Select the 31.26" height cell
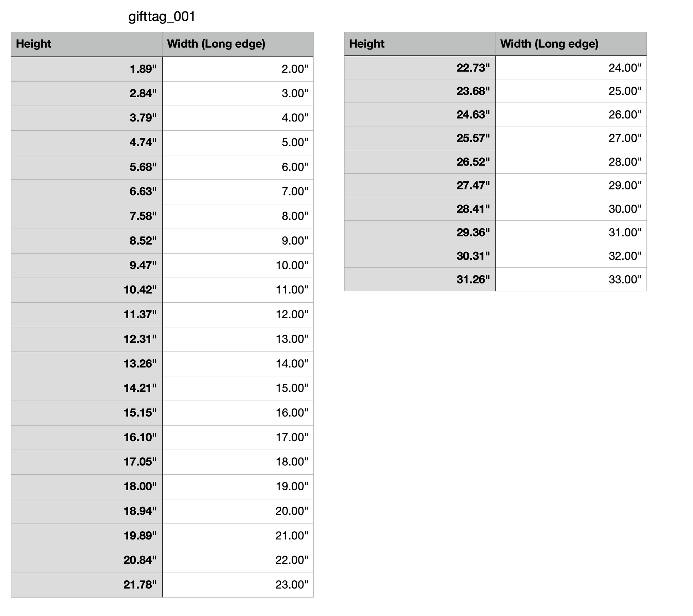The image size is (693, 616). point(420,280)
